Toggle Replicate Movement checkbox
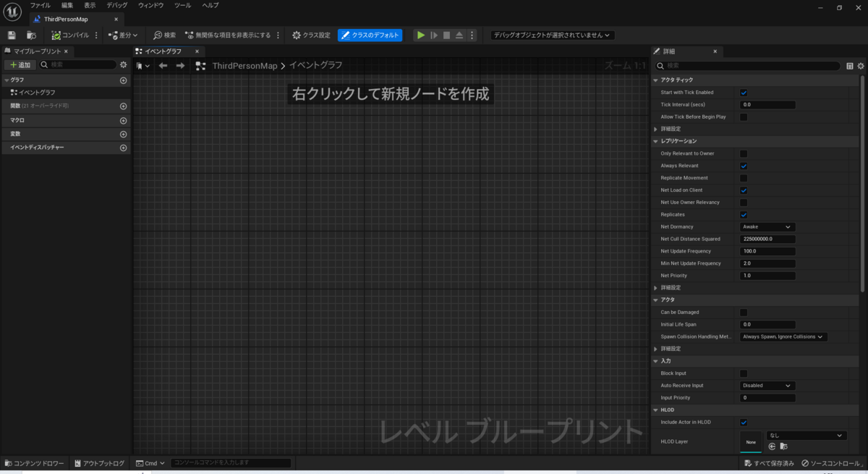Screen dimensions: 868x474 pyautogui.click(x=744, y=178)
